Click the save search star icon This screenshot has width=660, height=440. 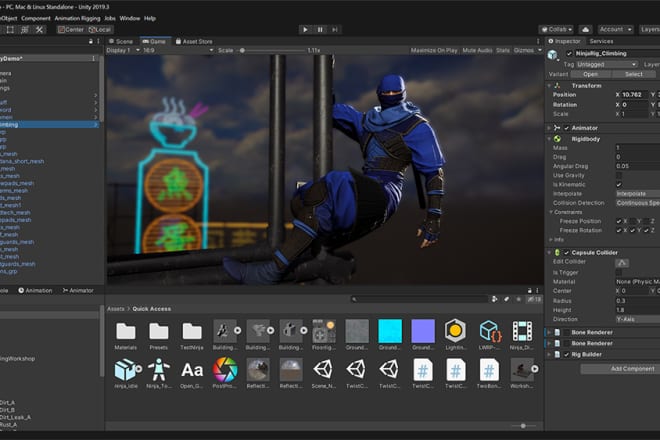[x=519, y=299]
